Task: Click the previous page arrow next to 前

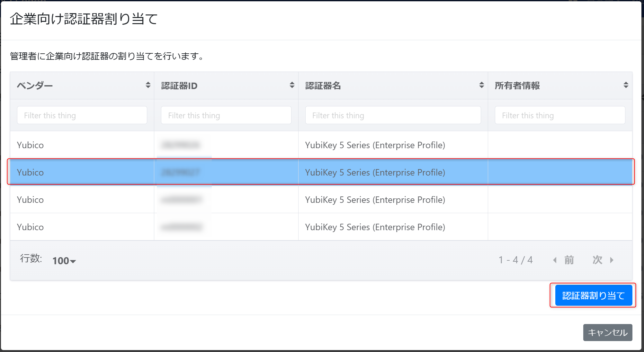Action: pos(555,260)
